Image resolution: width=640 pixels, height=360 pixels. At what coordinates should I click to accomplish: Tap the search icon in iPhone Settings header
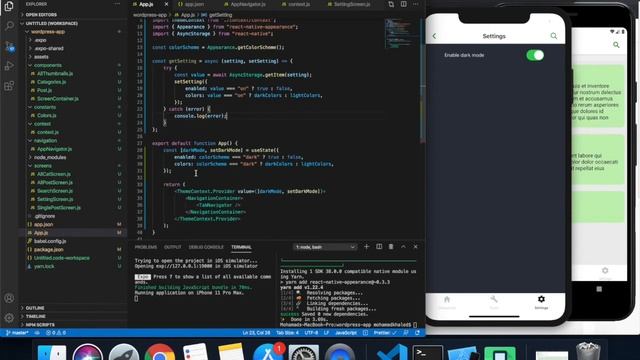(553, 36)
